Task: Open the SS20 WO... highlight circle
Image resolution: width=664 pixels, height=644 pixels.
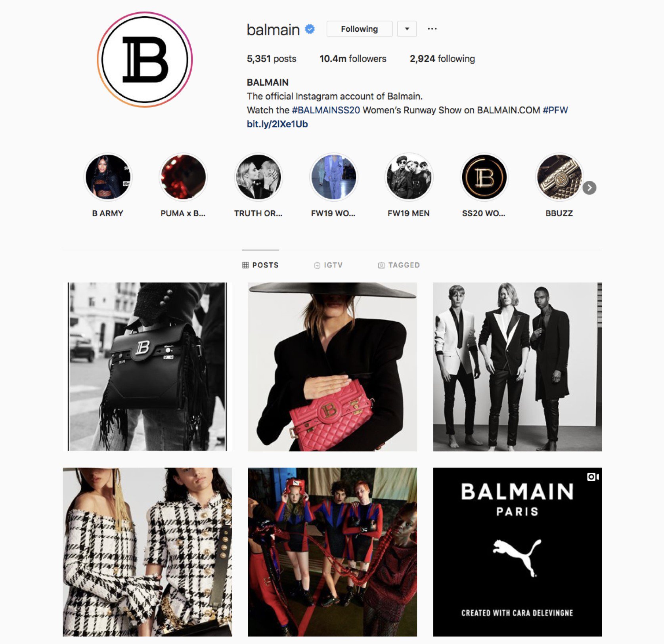Action: [484, 177]
